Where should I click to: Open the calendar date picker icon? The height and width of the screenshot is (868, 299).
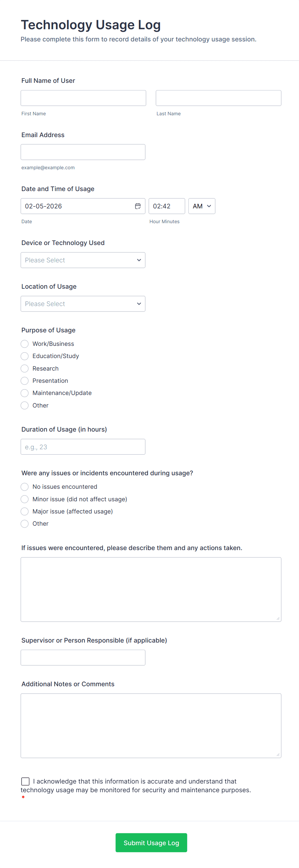[138, 206]
